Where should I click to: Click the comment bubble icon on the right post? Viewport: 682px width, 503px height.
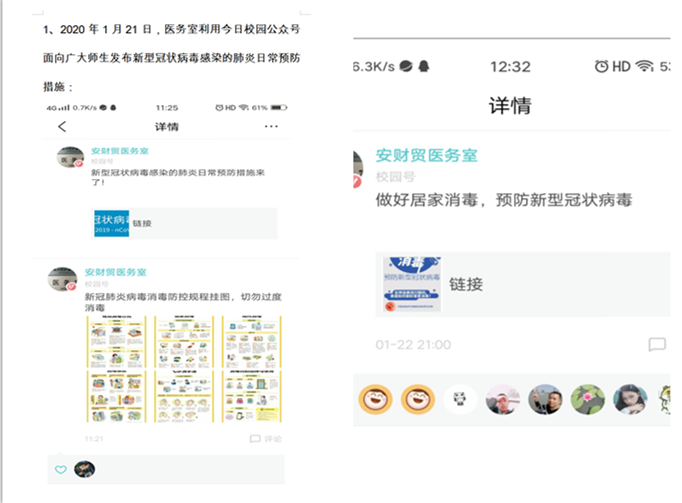[x=656, y=344]
